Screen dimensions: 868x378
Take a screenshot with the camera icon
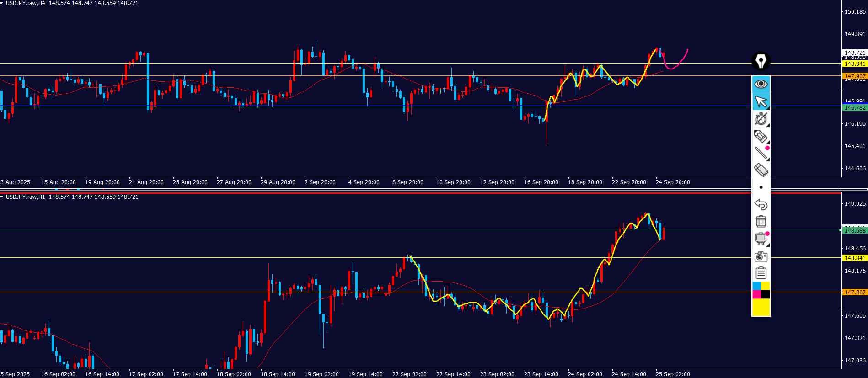(761, 256)
